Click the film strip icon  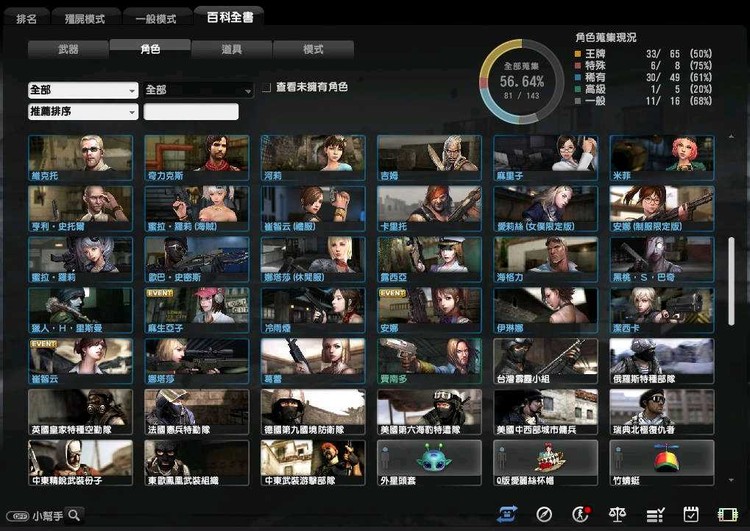click(727, 514)
